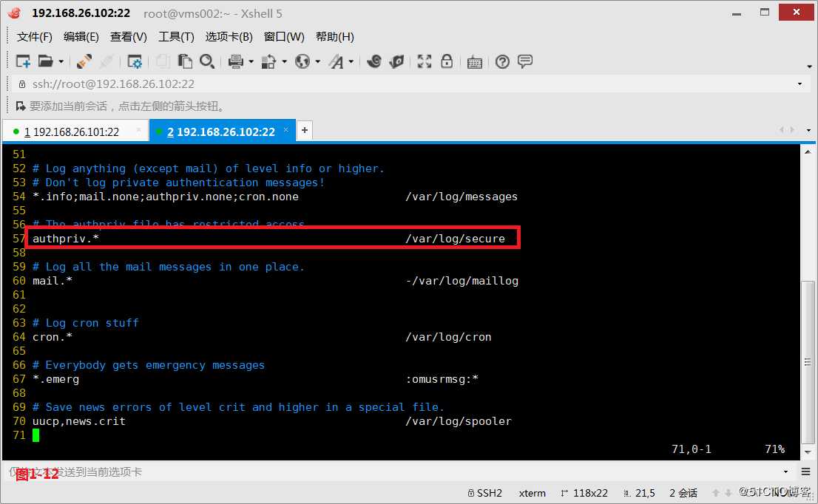Select tab 2 192.168.26.102:22
The image size is (818, 504).
[x=220, y=132]
